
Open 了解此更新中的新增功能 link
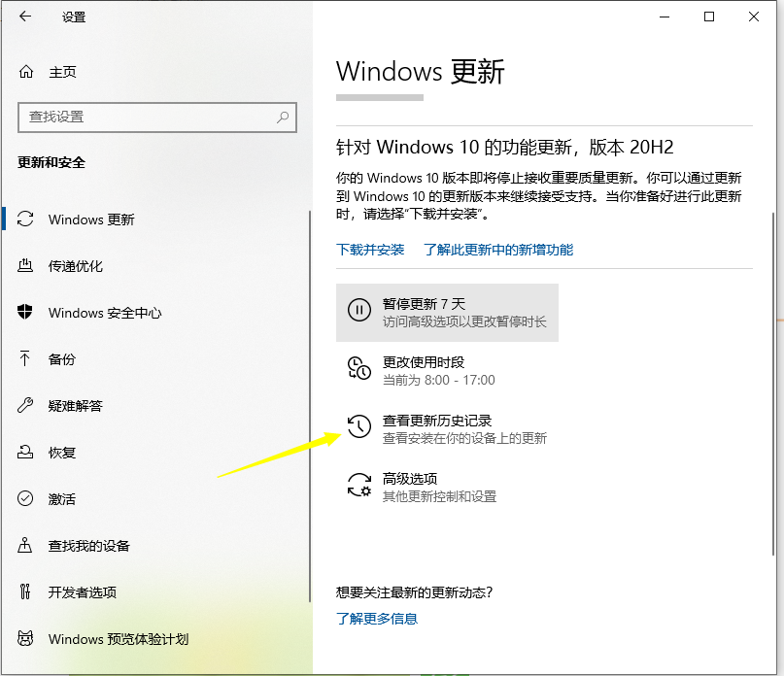pos(500,250)
